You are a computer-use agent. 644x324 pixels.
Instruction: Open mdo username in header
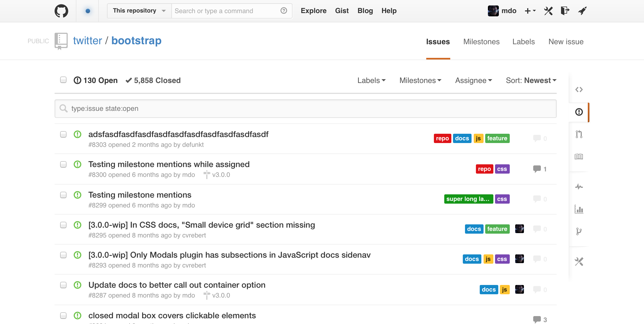509,11
